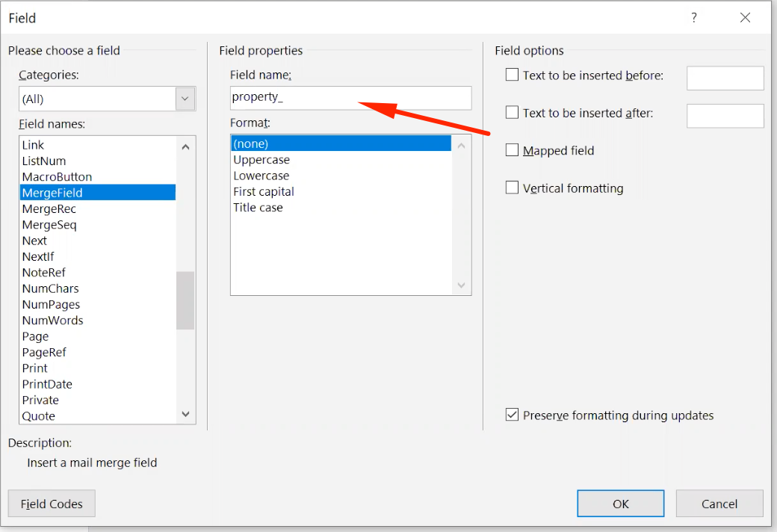This screenshot has height=532, width=777.
Task: Choose MergeSeq from the field list
Action: click(98, 225)
